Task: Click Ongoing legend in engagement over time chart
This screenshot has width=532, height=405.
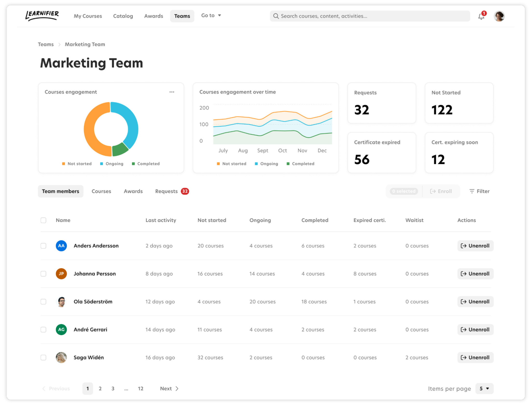Action: pyautogui.click(x=267, y=164)
